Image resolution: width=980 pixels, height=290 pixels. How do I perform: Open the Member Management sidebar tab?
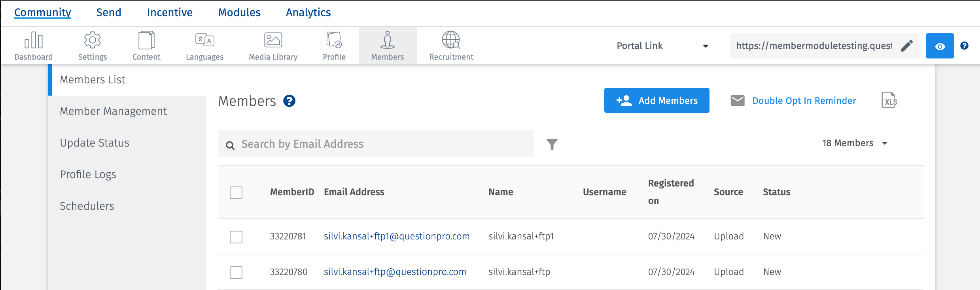click(x=114, y=111)
